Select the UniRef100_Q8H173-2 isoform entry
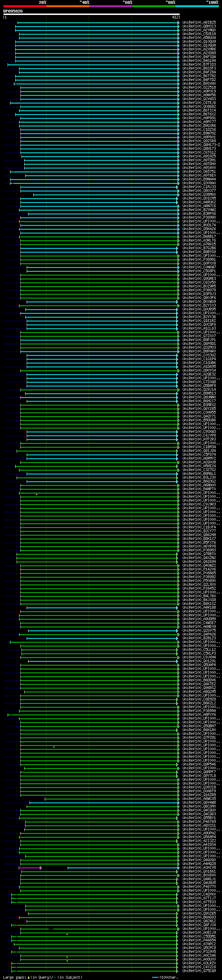Image resolution: width=222 pixels, height=980 pixels. pyautogui.click(x=201, y=145)
